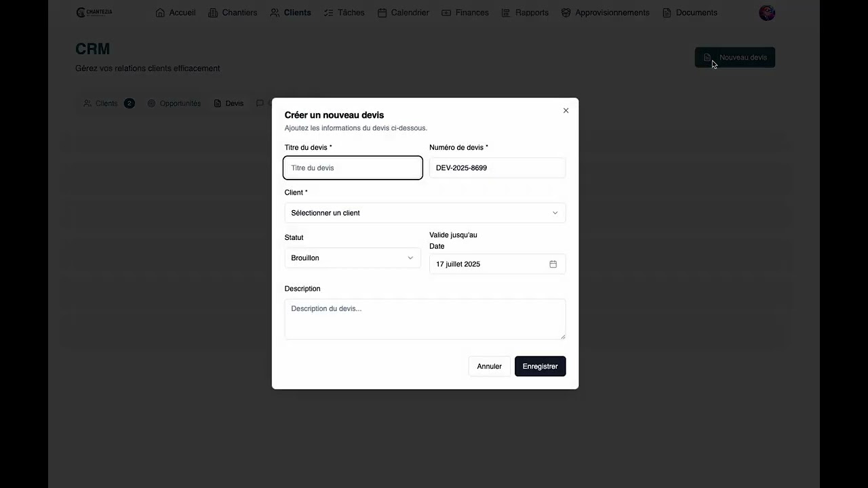Screen dimensions: 868x488
Task: Open the Tâches section
Action: (344, 13)
